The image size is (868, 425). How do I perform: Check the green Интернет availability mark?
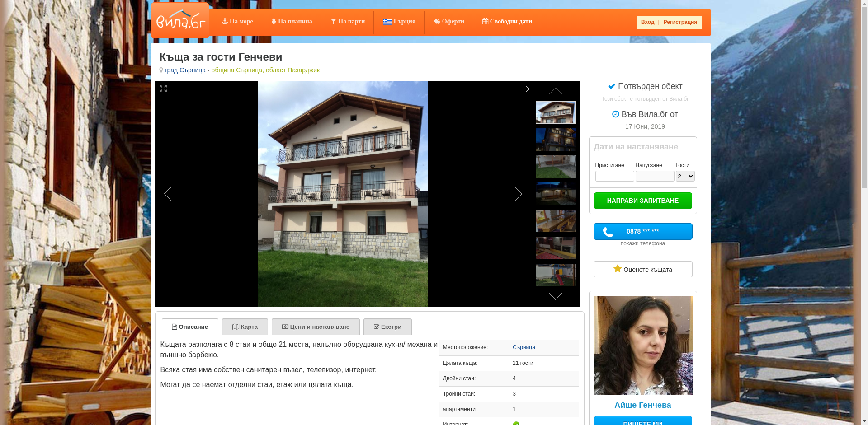pyautogui.click(x=516, y=424)
